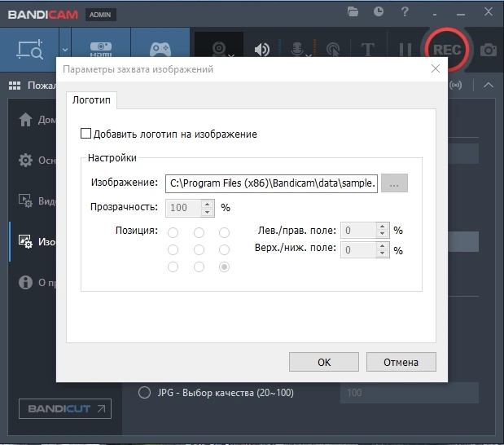
Task: Toggle the speaker sound icon
Action: [x=262, y=50]
